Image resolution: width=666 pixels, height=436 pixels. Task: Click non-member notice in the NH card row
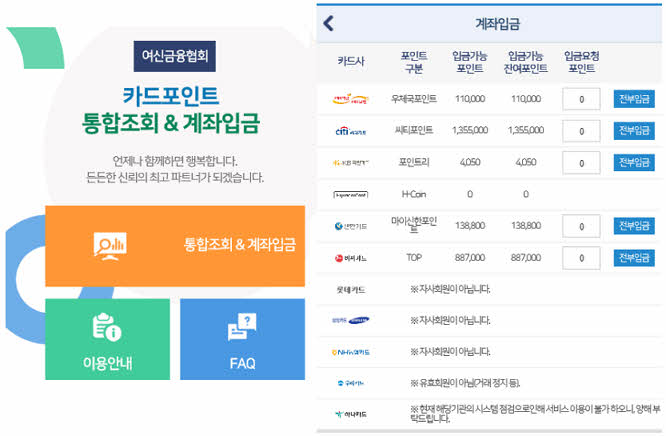tap(450, 352)
